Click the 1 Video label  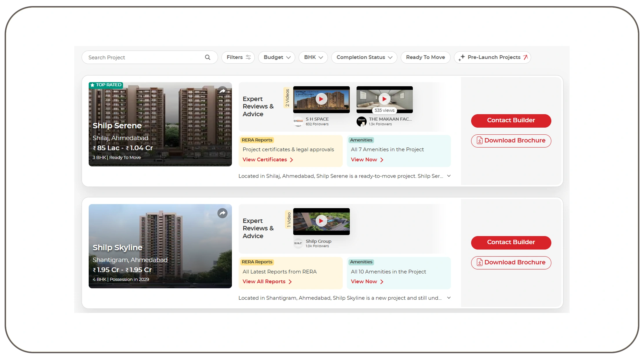click(x=289, y=219)
